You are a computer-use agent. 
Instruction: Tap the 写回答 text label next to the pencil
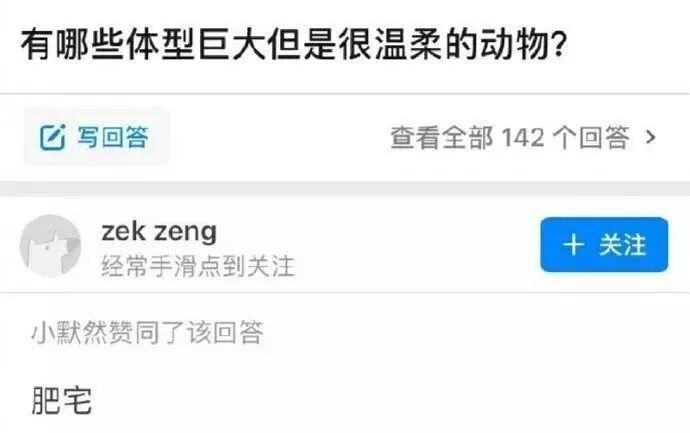click(113, 137)
